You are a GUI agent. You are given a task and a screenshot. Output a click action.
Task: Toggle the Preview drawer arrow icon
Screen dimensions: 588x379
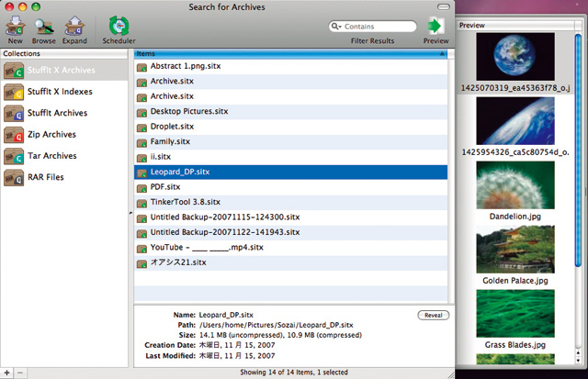click(435, 27)
